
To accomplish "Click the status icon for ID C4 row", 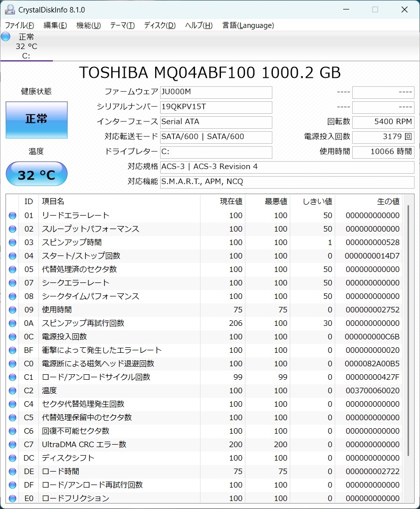I will (x=12, y=404).
